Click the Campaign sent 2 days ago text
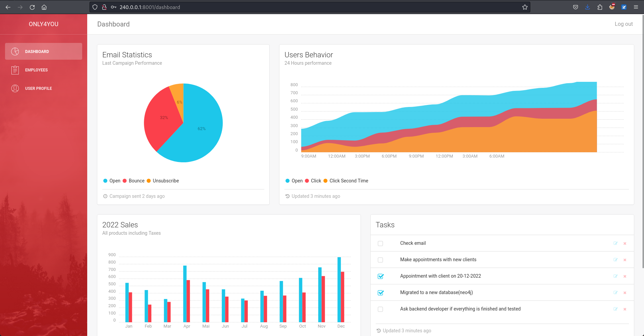 click(x=137, y=196)
